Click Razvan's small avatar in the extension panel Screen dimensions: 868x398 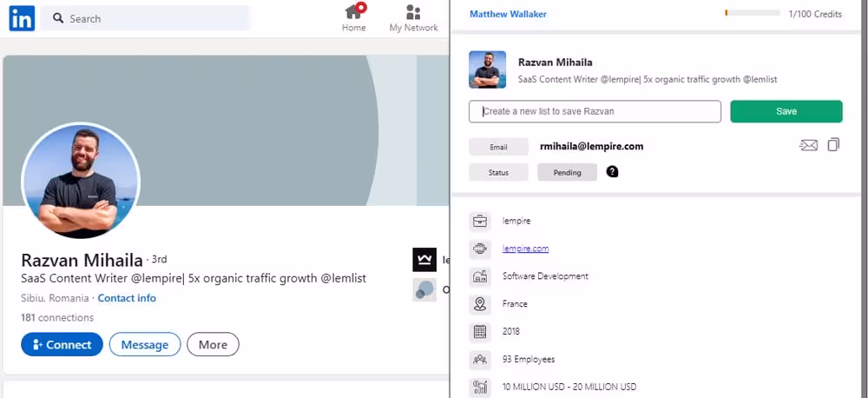pos(487,70)
